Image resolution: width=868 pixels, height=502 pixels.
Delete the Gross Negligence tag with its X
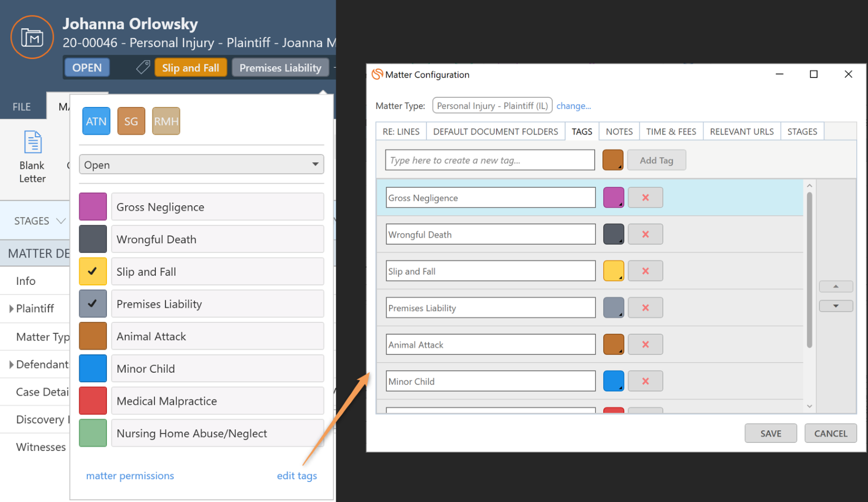point(646,198)
